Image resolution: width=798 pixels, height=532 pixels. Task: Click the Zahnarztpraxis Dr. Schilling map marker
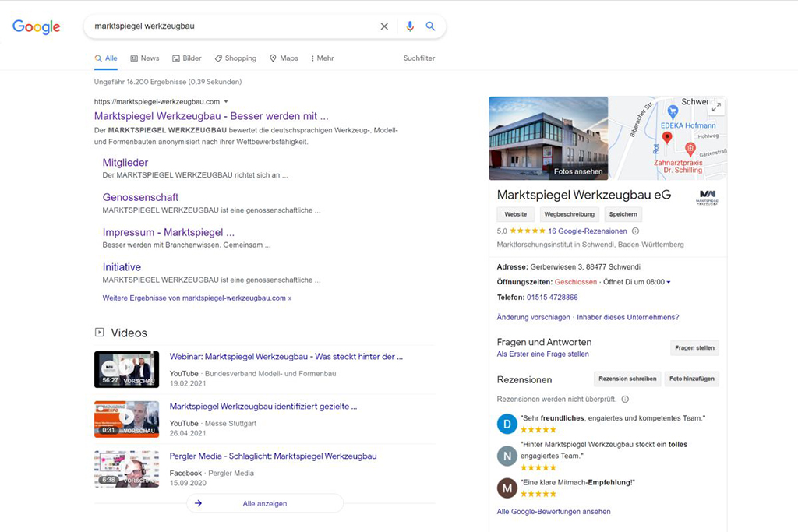690,149
